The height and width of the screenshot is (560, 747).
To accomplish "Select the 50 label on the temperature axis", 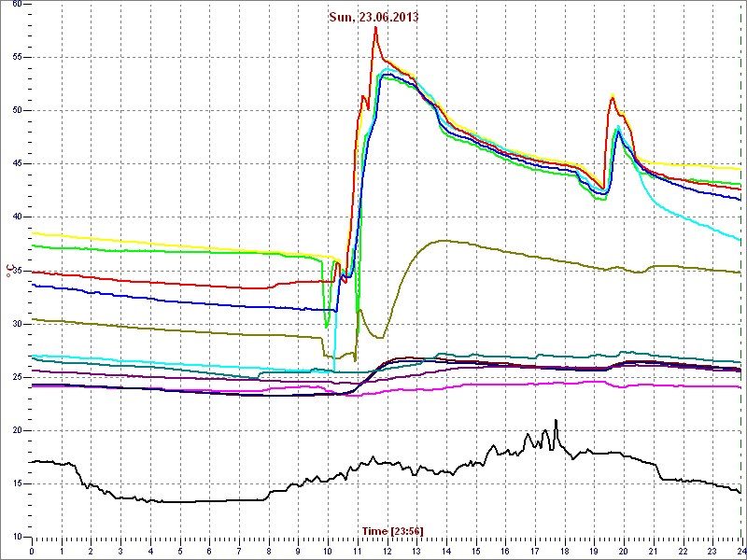I will pos(17,110).
